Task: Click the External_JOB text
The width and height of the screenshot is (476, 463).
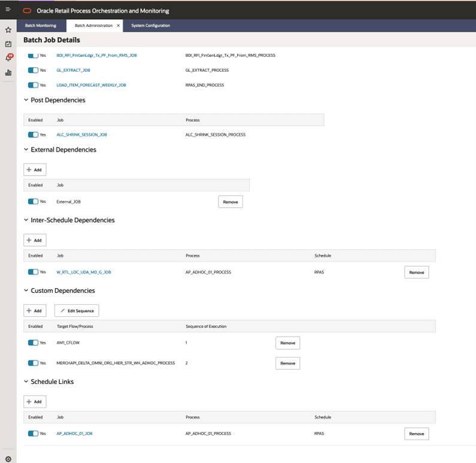Action: click(69, 202)
